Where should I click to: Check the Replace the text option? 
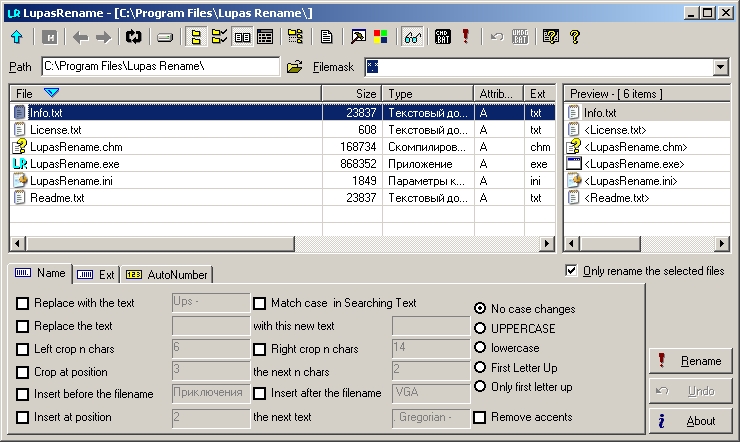(x=22, y=326)
